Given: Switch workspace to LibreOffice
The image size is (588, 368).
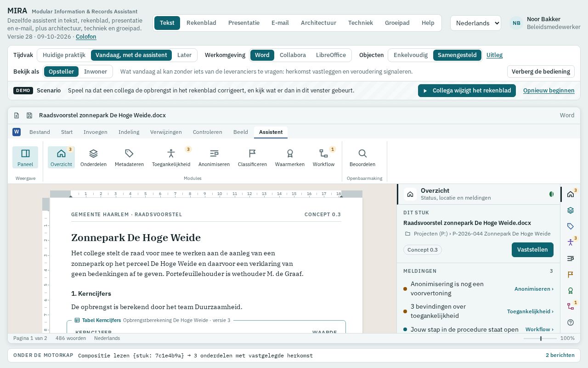Looking at the screenshot, I should (x=331, y=55).
